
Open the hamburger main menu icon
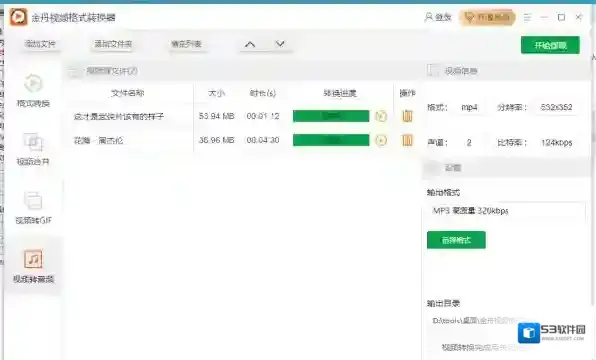click(x=527, y=17)
